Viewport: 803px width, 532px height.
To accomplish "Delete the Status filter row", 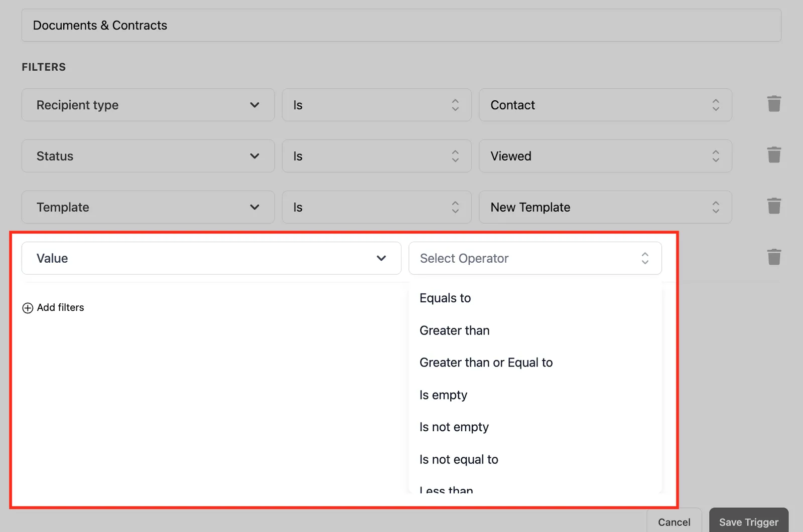I will [774, 155].
